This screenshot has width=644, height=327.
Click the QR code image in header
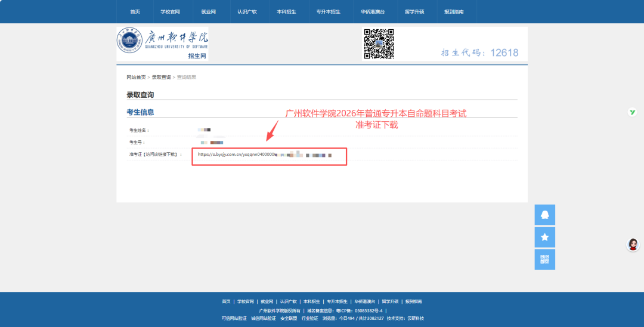pos(379,44)
